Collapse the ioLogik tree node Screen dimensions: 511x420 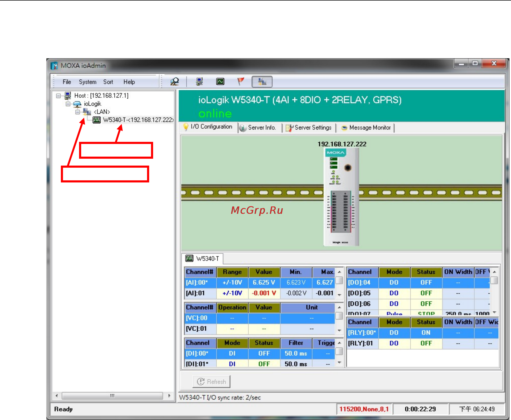tap(68, 104)
